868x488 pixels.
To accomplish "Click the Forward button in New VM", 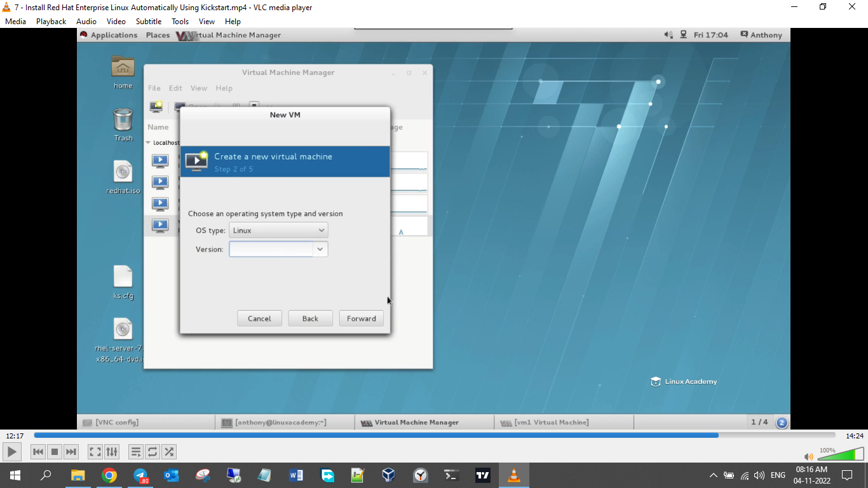I will click(362, 318).
